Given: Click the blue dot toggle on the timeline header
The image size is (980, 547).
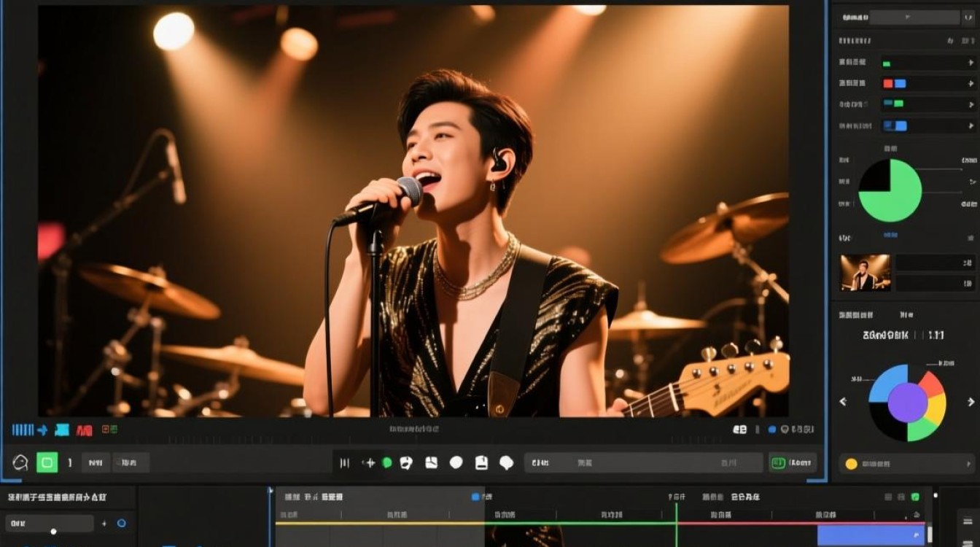Looking at the screenshot, I should (475, 497).
